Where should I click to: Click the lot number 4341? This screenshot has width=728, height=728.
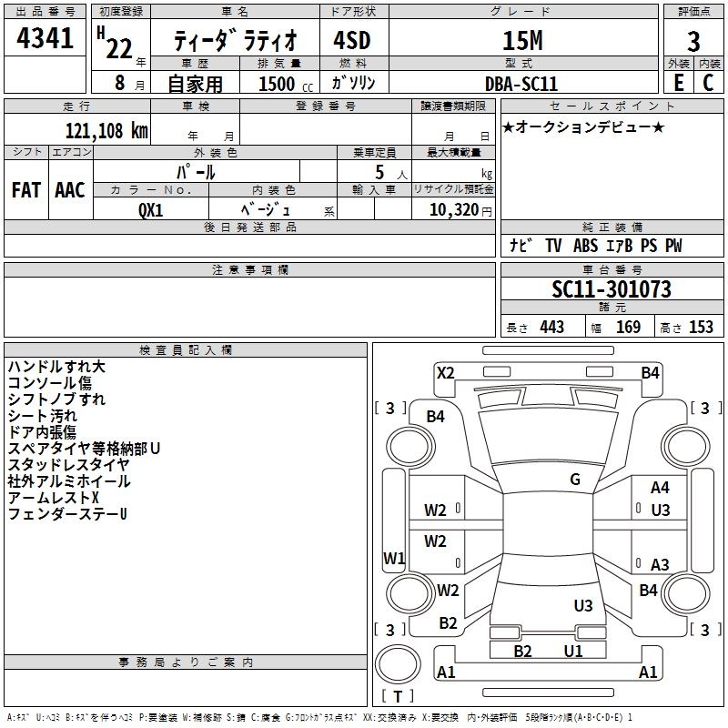(x=45, y=39)
